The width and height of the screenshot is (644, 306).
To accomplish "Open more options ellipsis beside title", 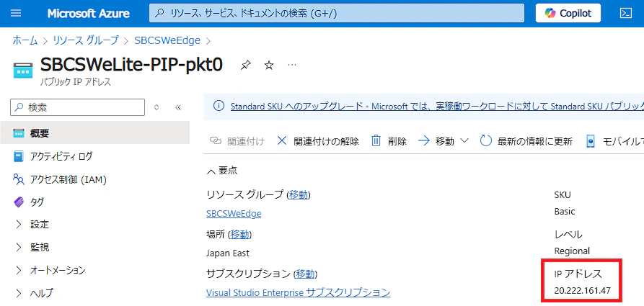I will [x=291, y=65].
